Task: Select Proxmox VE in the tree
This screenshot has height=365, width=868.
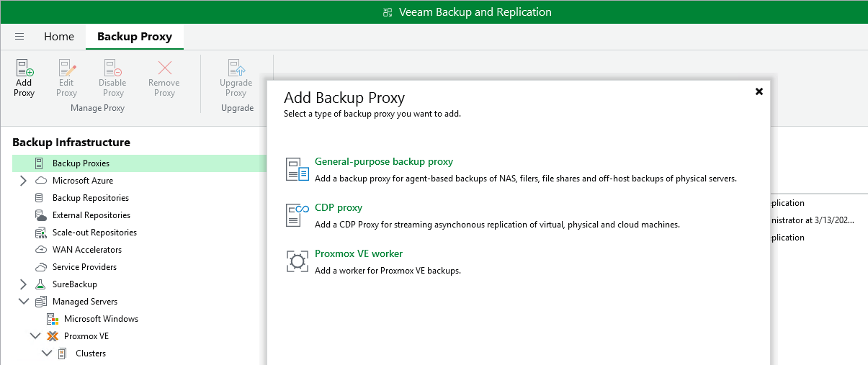Action: coord(86,336)
